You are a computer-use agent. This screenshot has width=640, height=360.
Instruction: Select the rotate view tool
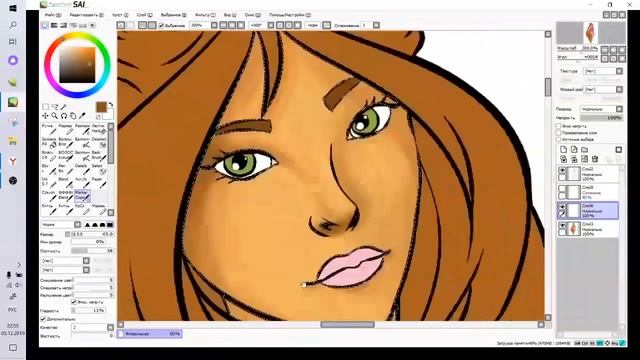click(x=64, y=116)
